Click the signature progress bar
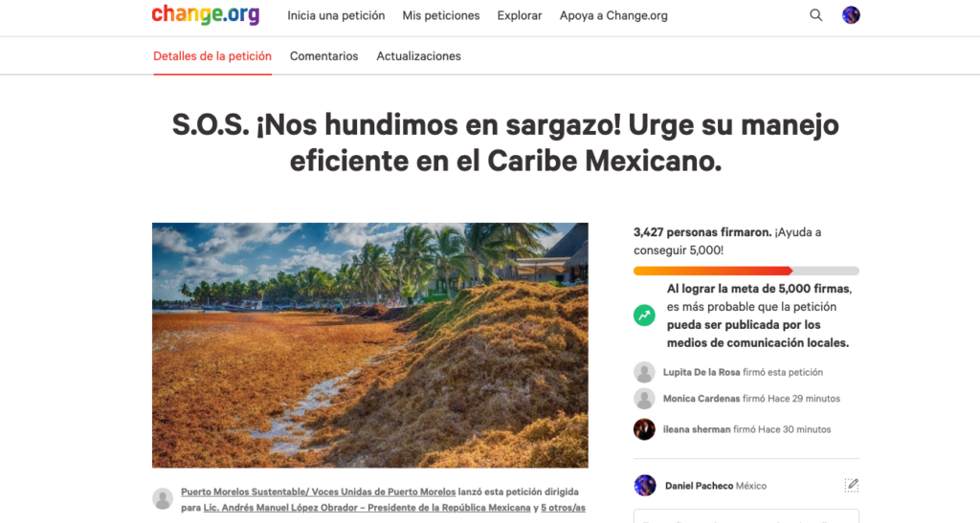The width and height of the screenshot is (980, 523). tap(746, 271)
